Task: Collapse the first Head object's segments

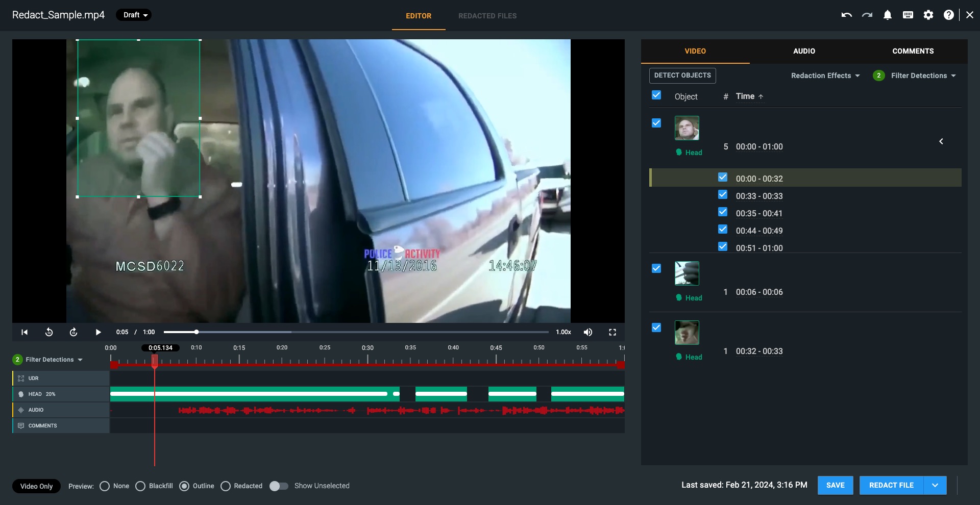Action: tap(941, 141)
